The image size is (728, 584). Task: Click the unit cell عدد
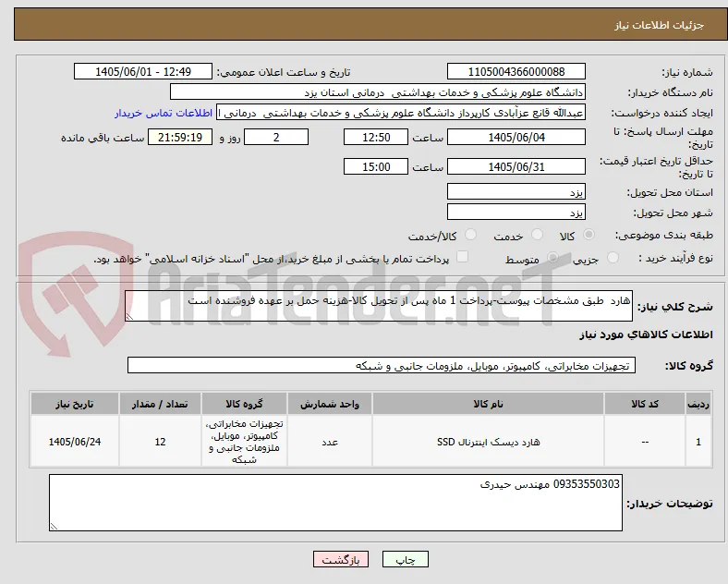pos(330,442)
